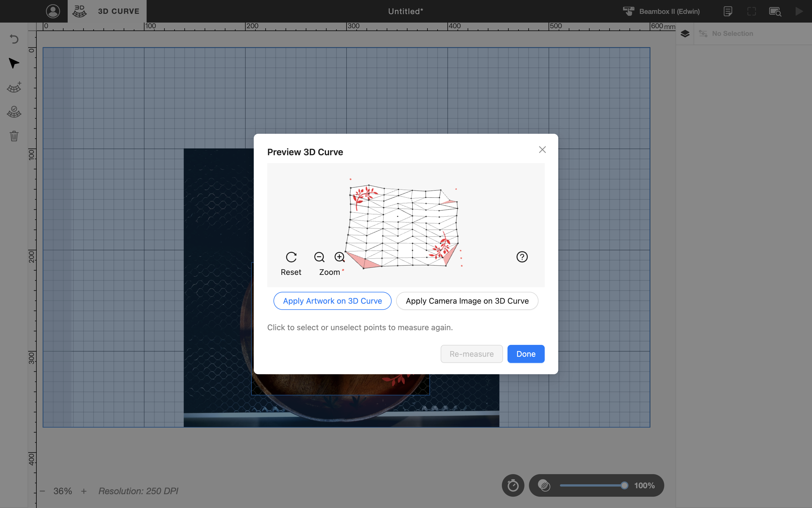
Task: Open the layers panel icon
Action: [685, 34]
